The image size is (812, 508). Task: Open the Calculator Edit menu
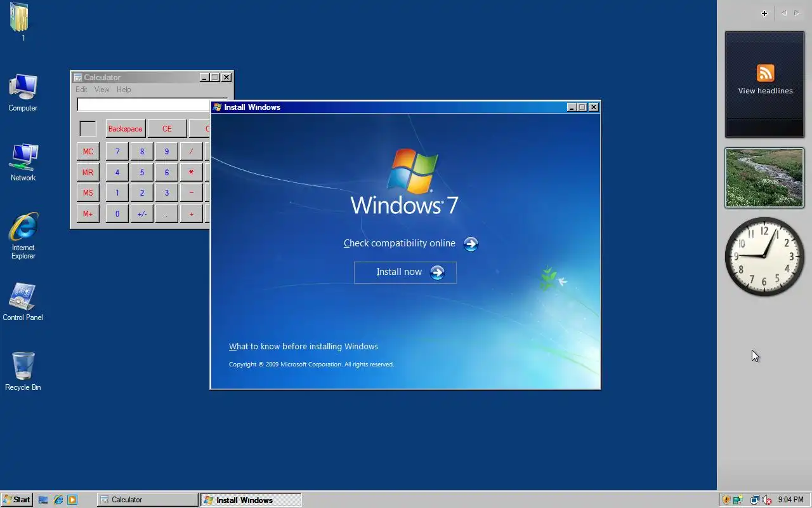point(81,90)
